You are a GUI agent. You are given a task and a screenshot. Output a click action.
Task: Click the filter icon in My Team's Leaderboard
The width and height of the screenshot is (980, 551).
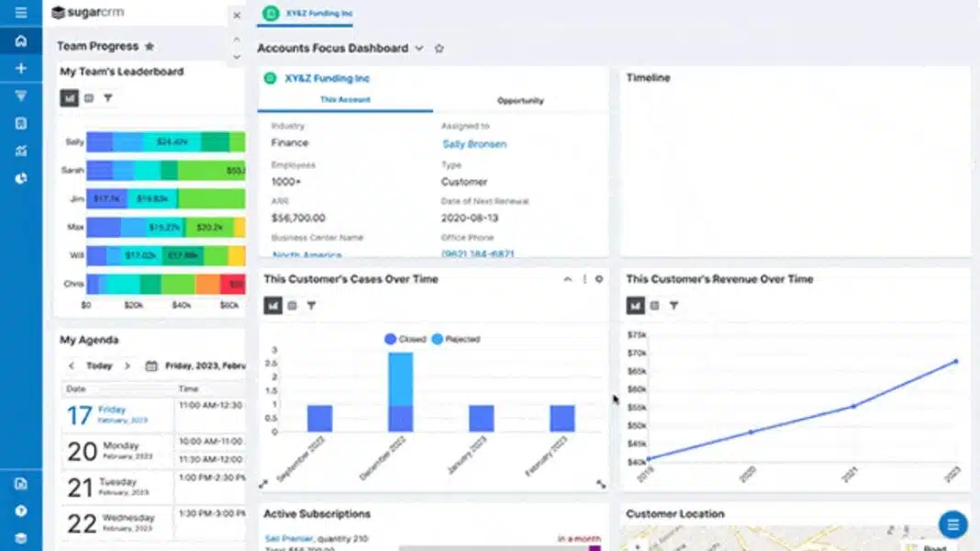click(107, 98)
